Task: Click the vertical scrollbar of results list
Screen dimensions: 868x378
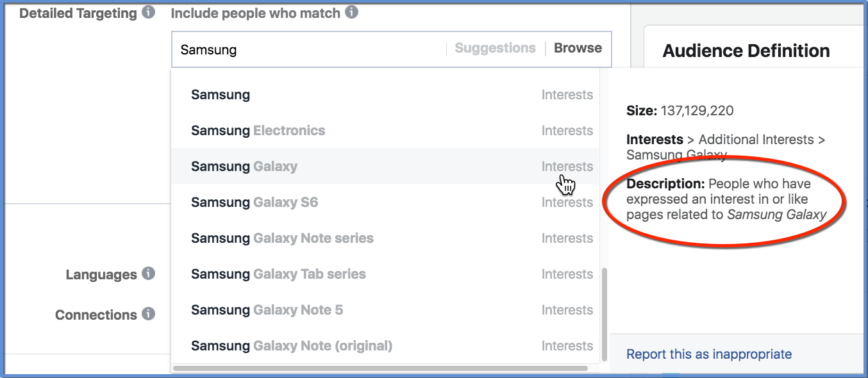Action: (604, 314)
